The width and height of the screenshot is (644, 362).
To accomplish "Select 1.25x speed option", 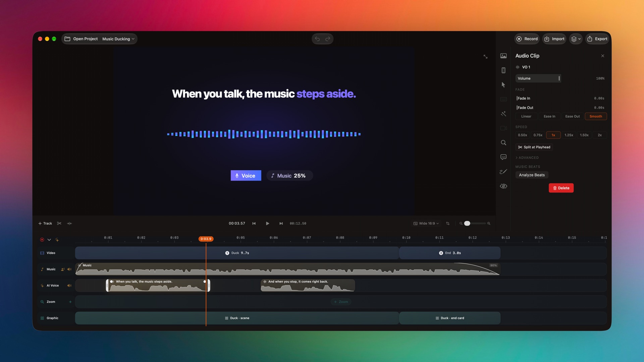I will (569, 135).
